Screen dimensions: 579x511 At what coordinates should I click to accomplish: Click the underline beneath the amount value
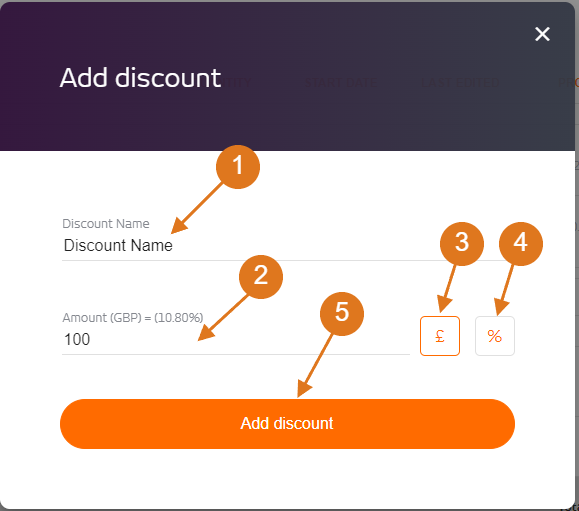[x=236, y=354]
